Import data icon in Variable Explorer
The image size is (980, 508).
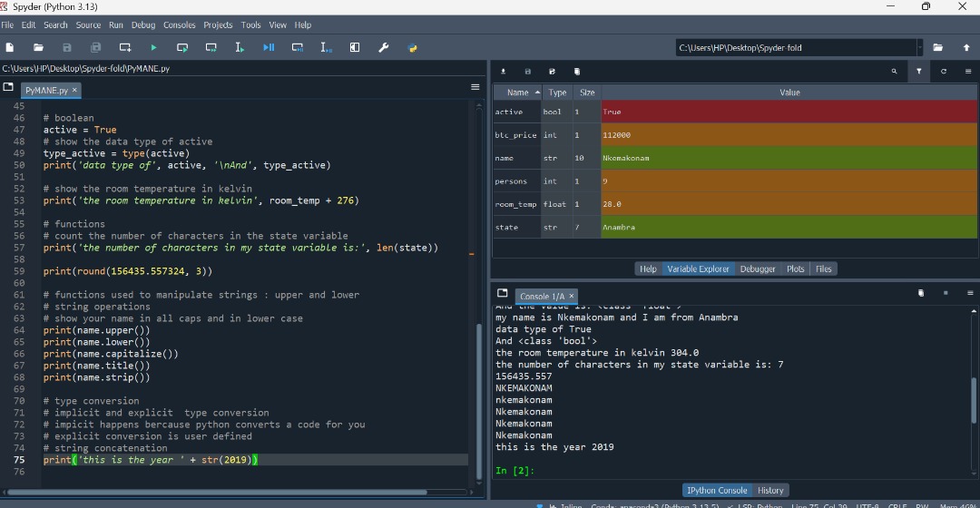503,72
